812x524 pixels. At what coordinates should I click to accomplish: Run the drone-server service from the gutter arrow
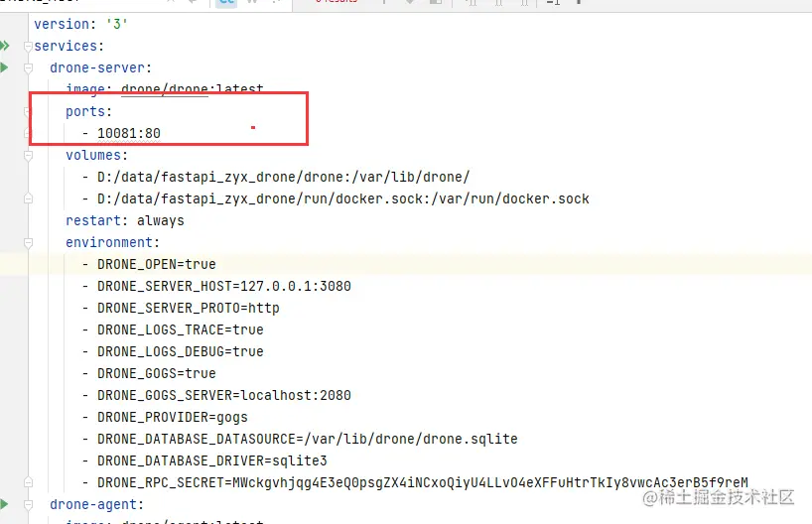[x=4, y=67]
